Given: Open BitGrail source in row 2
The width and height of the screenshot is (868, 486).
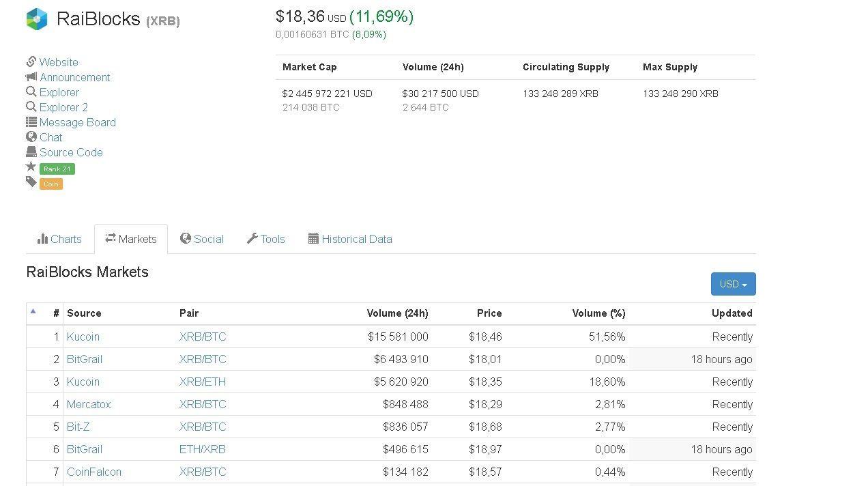Looking at the screenshot, I should click(x=85, y=359).
